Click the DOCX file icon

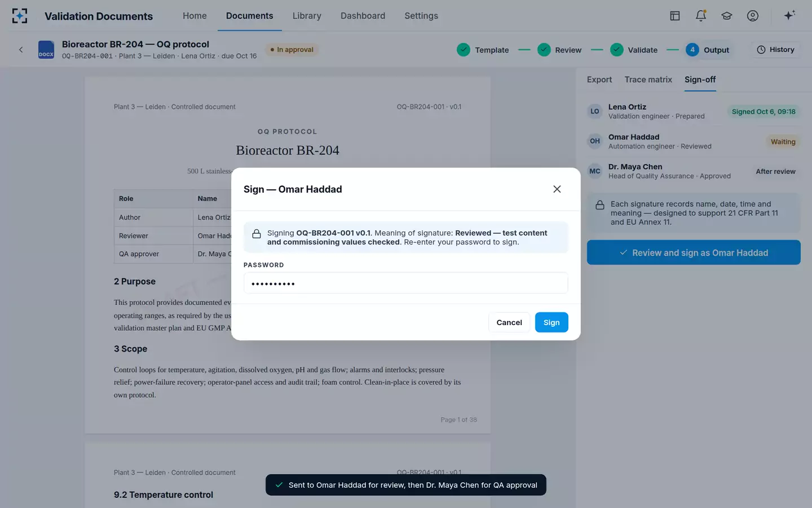tap(46, 50)
